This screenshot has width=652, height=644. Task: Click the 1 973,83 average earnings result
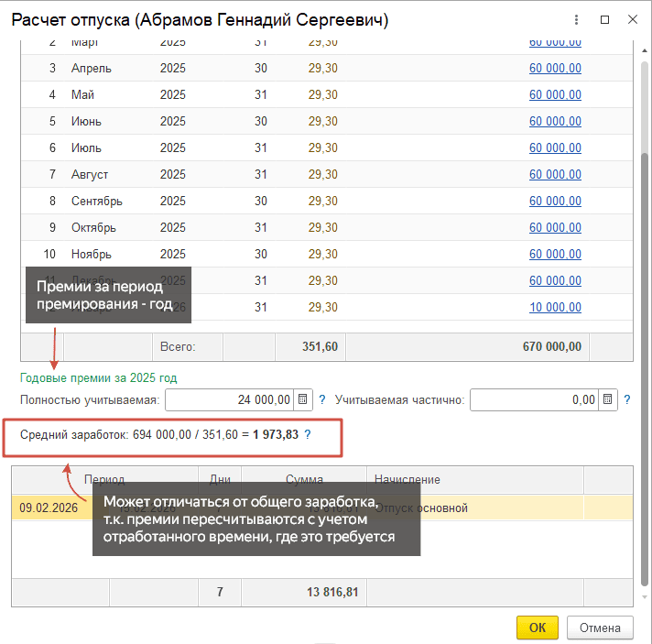276,435
